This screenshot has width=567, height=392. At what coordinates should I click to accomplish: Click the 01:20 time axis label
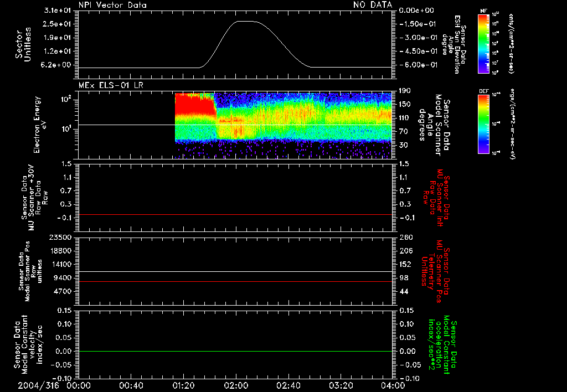(x=183, y=385)
